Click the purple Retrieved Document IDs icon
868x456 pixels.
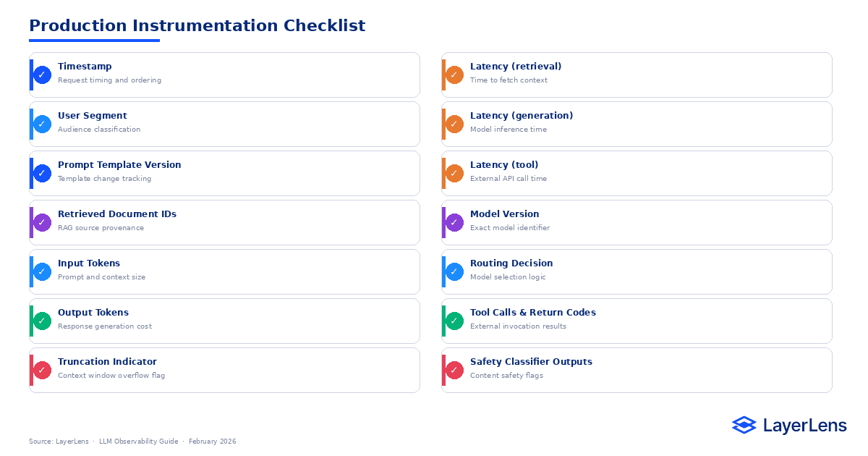tap(42, 222)
